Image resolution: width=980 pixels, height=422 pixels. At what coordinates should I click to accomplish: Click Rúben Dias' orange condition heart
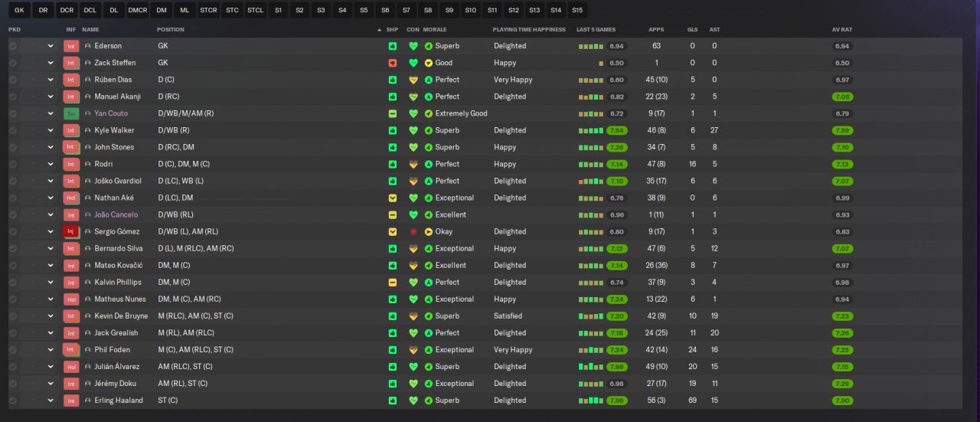tap(413, 80)
